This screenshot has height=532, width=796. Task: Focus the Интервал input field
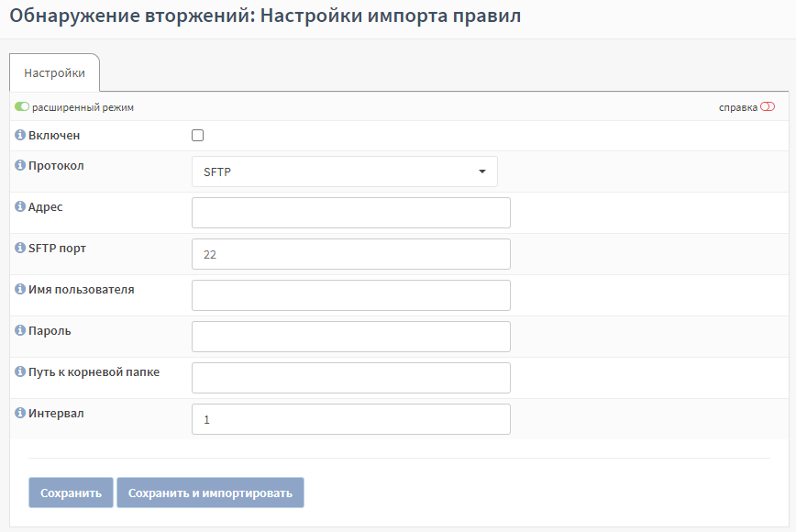click(351, 419)
